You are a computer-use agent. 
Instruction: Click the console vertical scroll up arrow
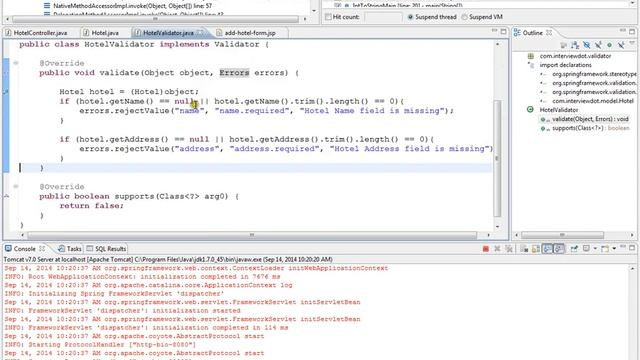(x=632, y=269)
